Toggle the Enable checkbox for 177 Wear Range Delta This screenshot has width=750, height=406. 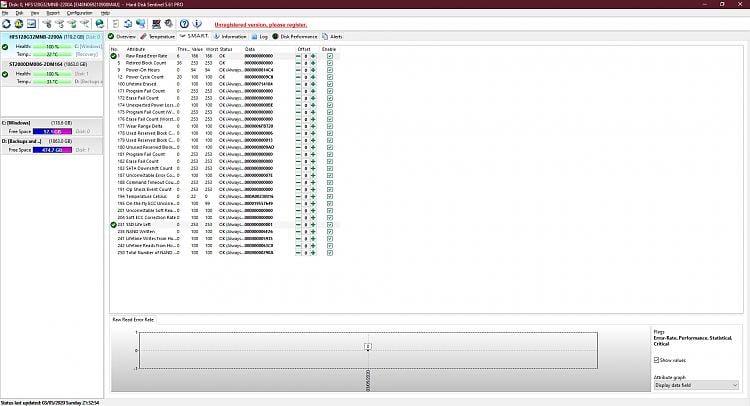point(330,126)
